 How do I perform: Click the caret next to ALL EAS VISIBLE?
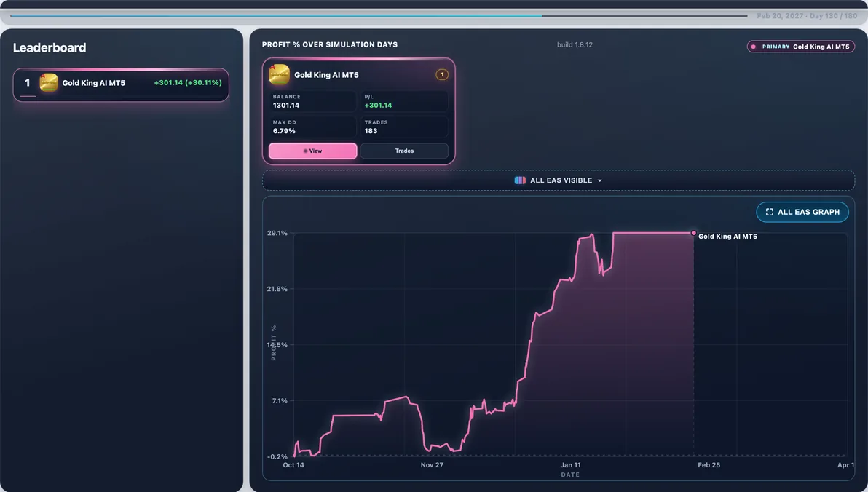tap(599, 181)
